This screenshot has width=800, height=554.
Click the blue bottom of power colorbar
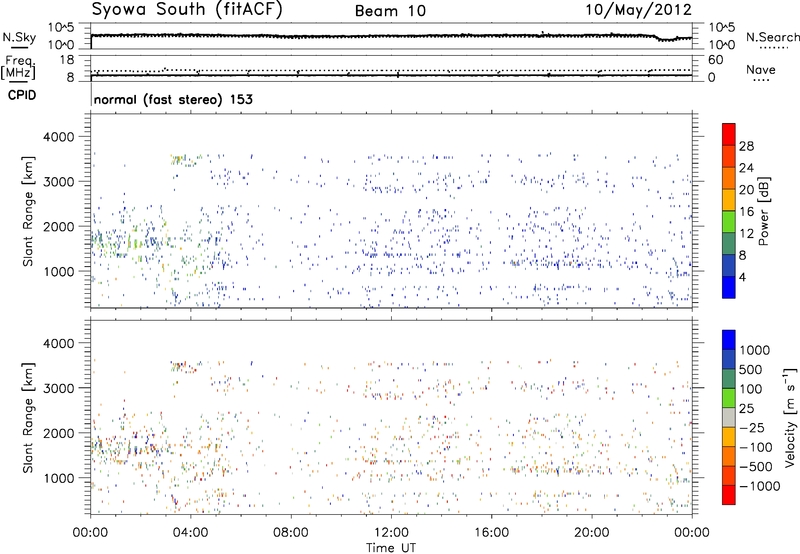(x=729, y=287)
